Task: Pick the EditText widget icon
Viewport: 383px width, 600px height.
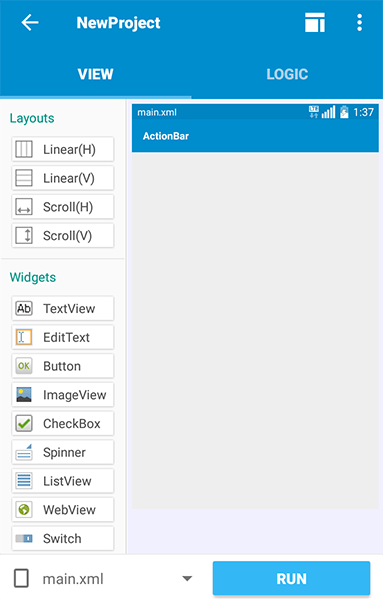Action: click(x=24, y=337)
